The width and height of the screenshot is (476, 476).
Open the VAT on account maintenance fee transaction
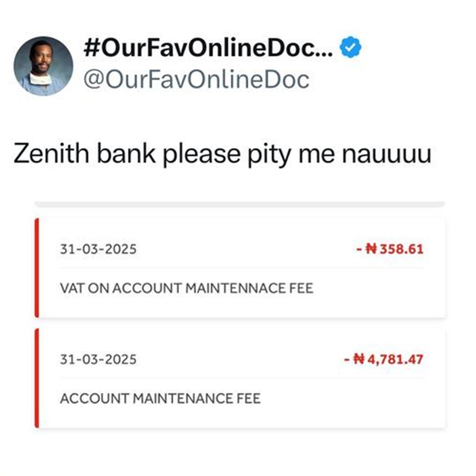click(x=240, y=268)
